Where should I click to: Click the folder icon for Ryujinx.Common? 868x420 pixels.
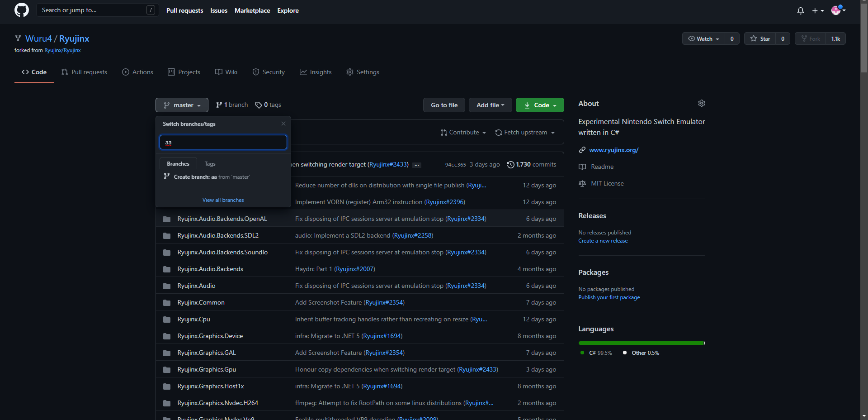[167, 303]
